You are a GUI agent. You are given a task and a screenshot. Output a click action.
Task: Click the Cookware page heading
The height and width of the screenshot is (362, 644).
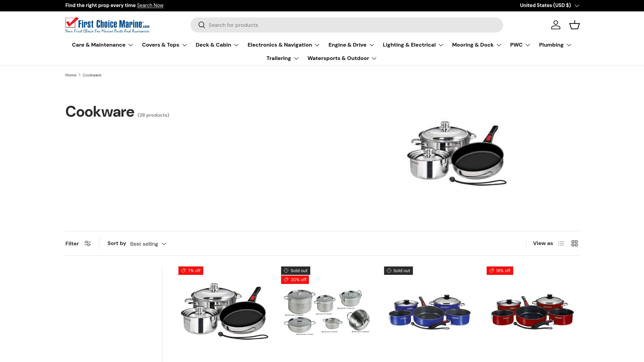100,112
